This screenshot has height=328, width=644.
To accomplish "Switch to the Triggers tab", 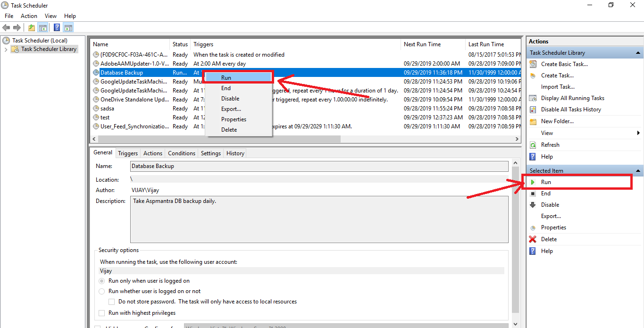I will 127,152.
